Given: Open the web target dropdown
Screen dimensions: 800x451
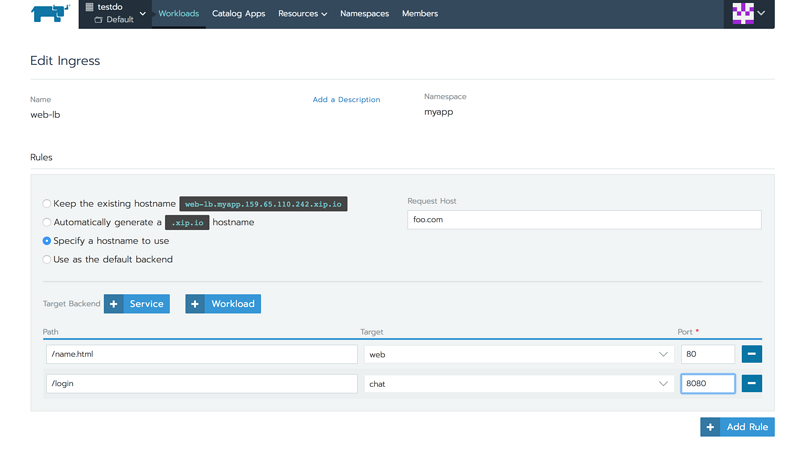Looking at the screenshot, I should coord(519,355).
